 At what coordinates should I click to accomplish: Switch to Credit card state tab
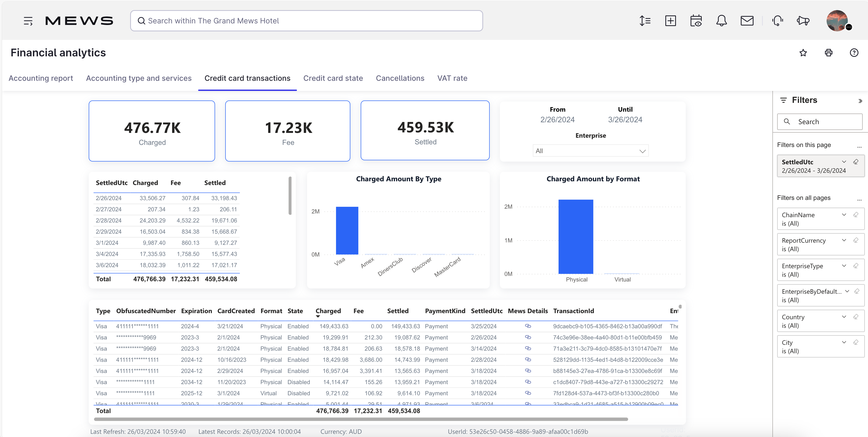333,78
